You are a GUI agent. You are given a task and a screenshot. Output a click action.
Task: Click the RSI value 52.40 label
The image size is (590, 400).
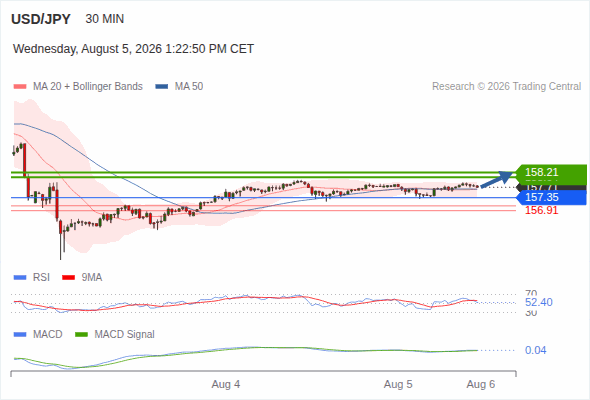coord(539,302)
